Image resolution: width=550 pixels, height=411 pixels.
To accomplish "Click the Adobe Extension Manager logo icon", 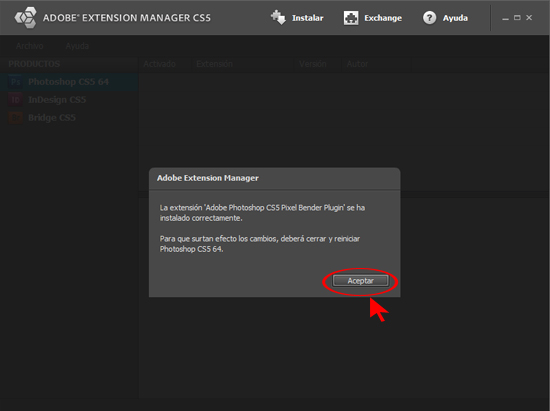I will pos(25,18).
